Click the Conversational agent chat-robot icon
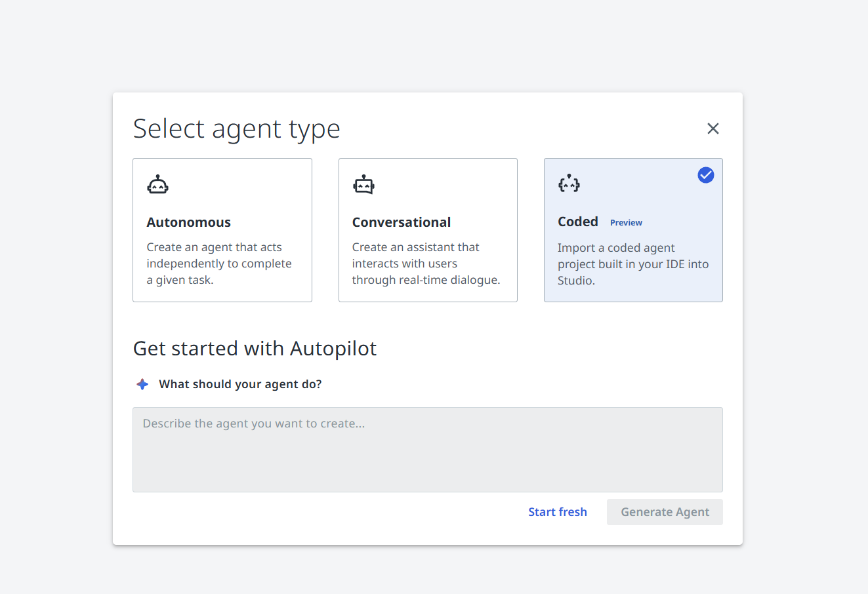868x594 pixels. (363, 185)
